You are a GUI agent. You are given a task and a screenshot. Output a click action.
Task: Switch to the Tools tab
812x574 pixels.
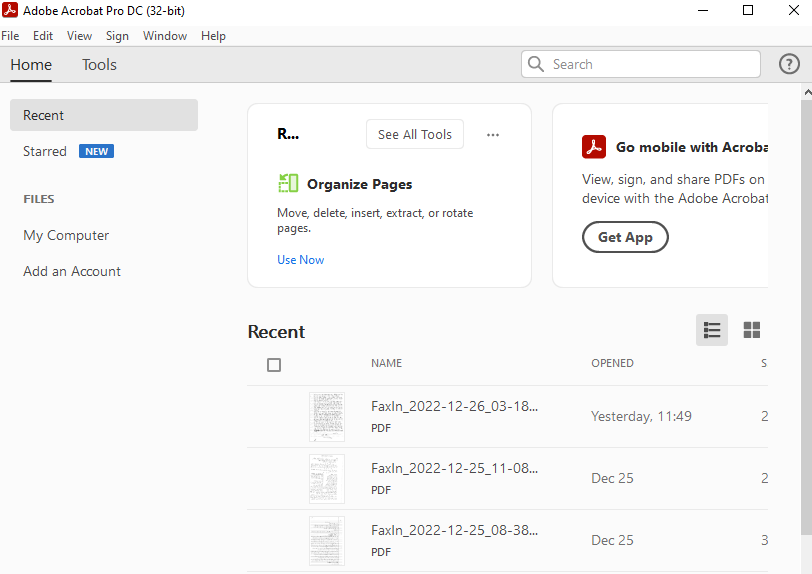pyautogui.click(x=99, y=65)
